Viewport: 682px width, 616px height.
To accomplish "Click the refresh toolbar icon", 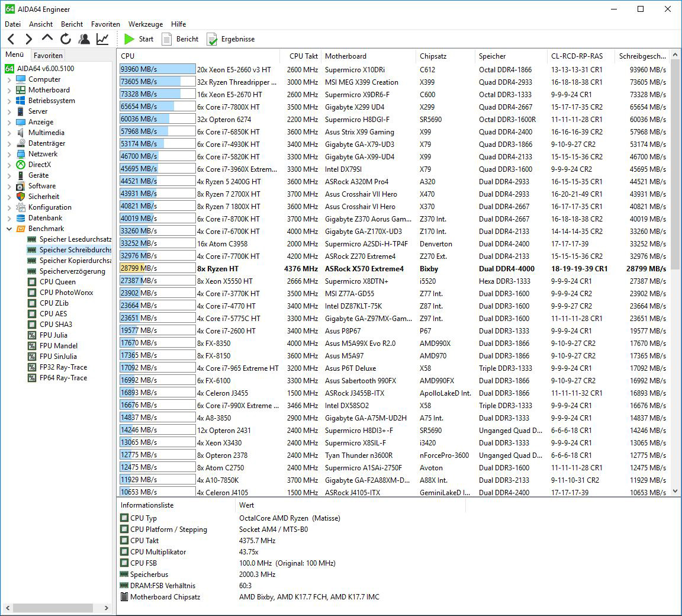I will (66, 39).
